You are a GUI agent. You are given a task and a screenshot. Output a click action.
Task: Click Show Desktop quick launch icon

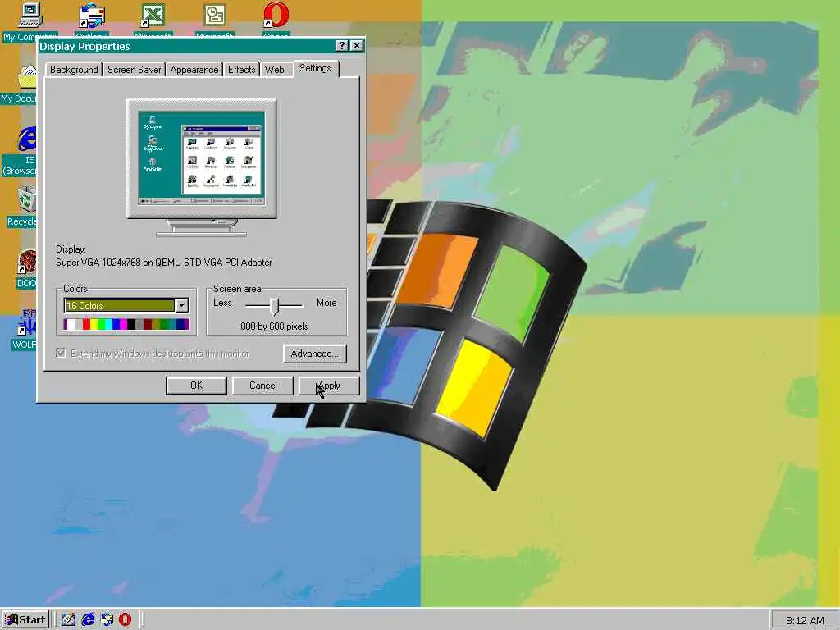[69, 620]
